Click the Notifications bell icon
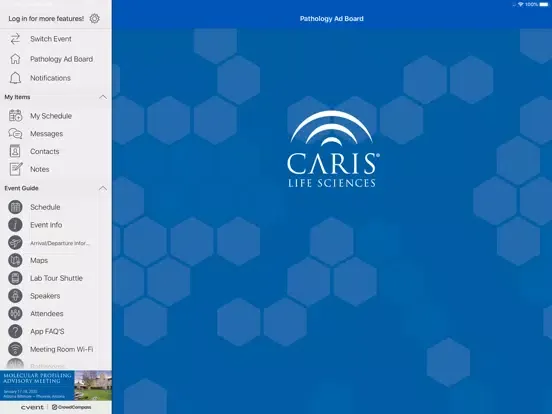This screenshot has width=552, height=414. [15, 78]
